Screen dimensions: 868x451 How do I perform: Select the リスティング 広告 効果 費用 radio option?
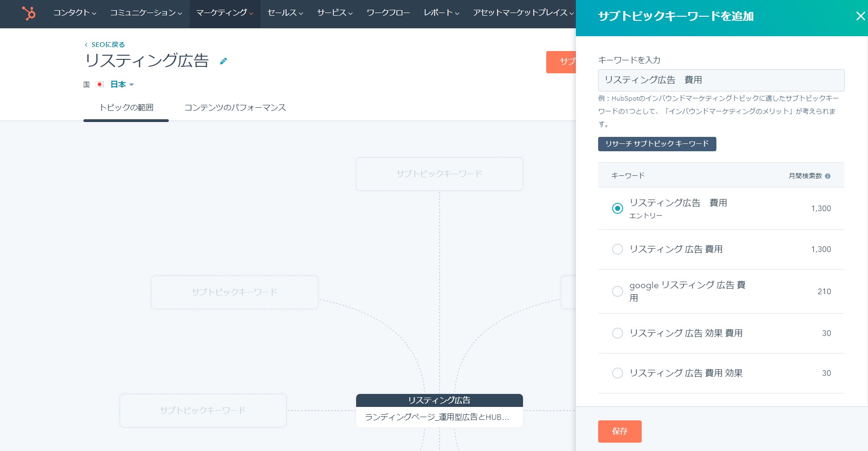pos(617,333)
